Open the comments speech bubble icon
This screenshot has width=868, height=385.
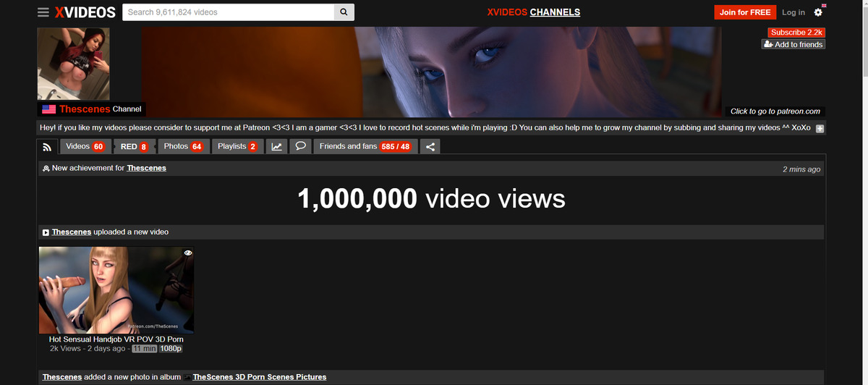[300, 146]
